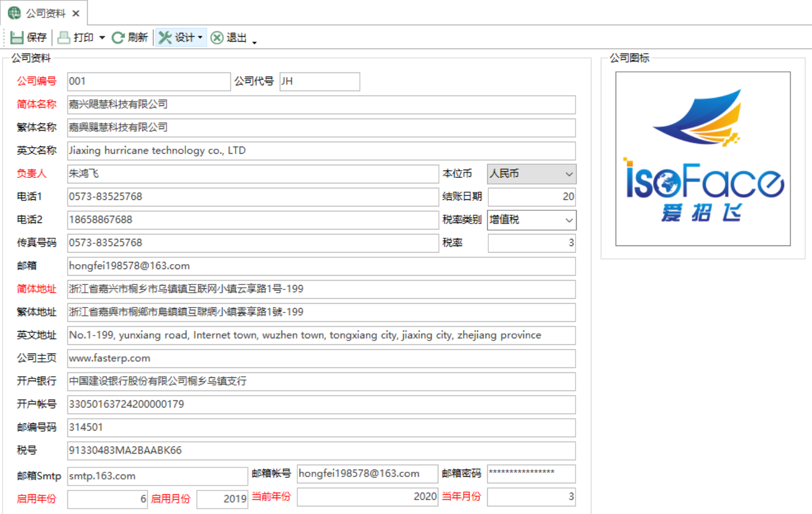Click the 公司主页 field with www.fasterp.com
Image resolution: width=812 pixels, height=514 pixels.
tap(322, 358)
